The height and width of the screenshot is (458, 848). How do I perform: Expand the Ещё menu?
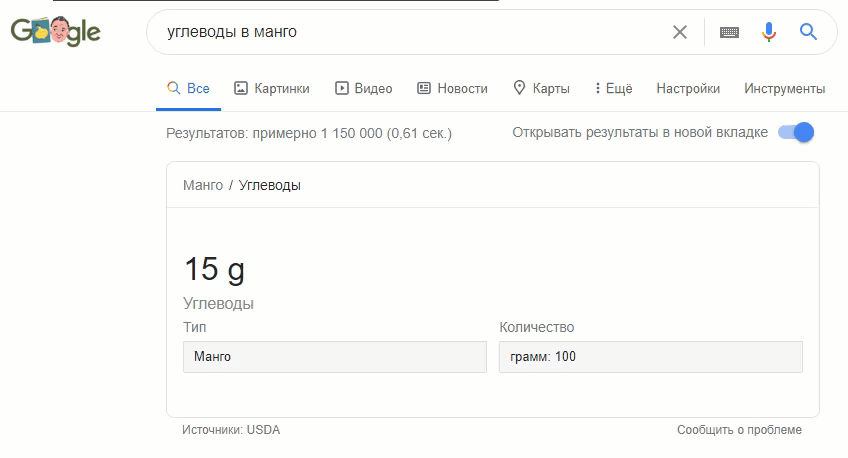pyautogui.click(x=613, y=89)
